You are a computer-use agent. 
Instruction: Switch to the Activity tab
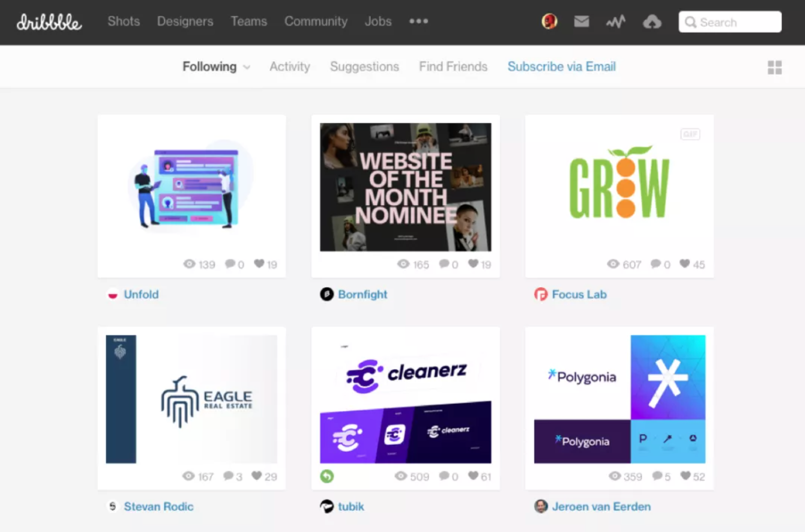click(290, 67)
